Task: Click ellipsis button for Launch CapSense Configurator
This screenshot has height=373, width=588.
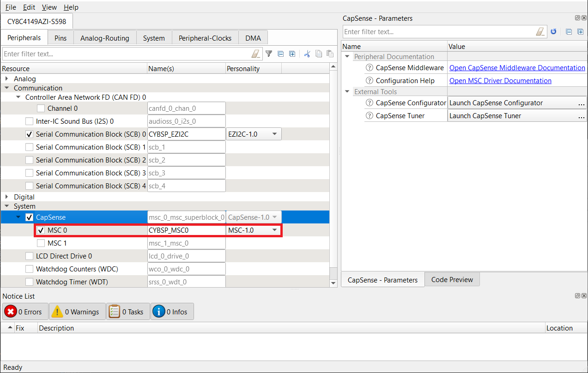Action: [581, 103]
